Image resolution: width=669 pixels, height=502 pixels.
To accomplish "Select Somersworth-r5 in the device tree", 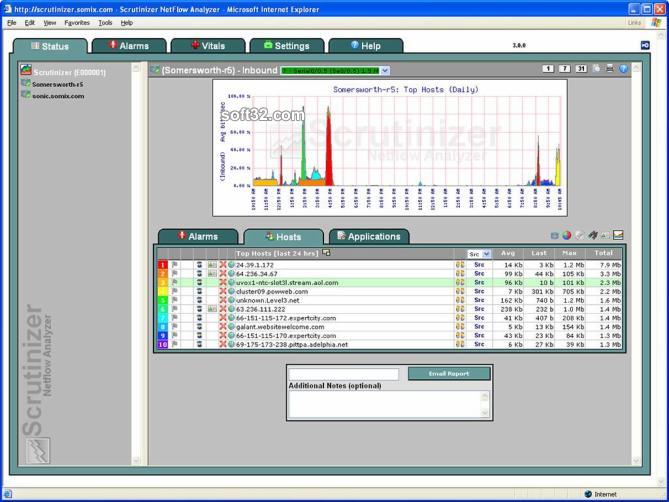I will tap(58, 84).
